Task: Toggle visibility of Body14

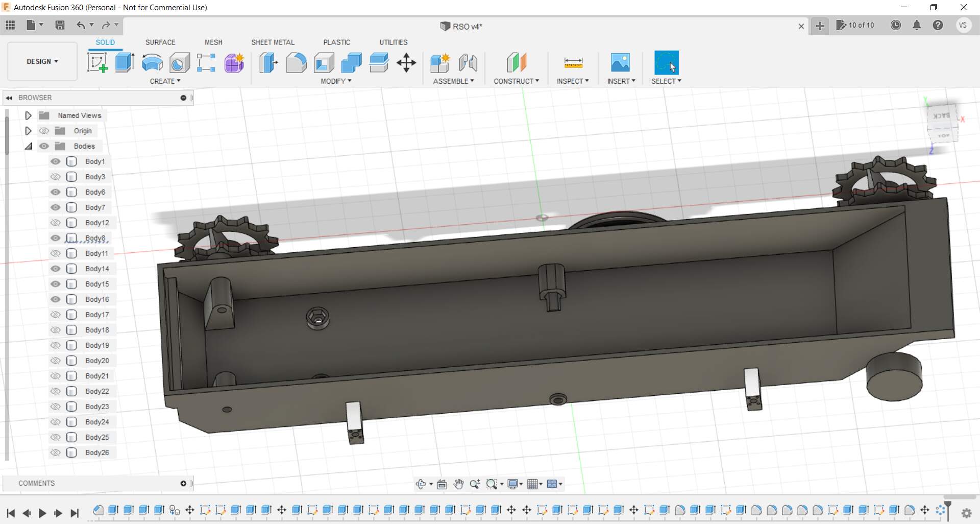Action: (56, 269)
